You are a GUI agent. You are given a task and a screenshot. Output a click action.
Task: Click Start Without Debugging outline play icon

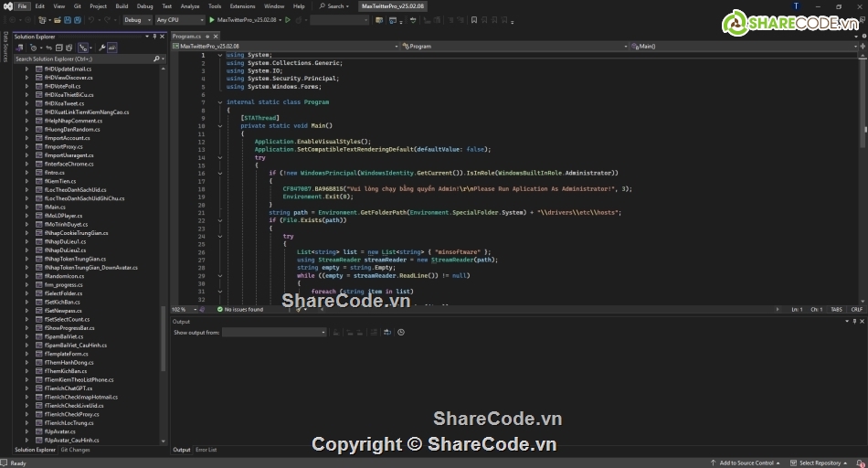(288, 20)
